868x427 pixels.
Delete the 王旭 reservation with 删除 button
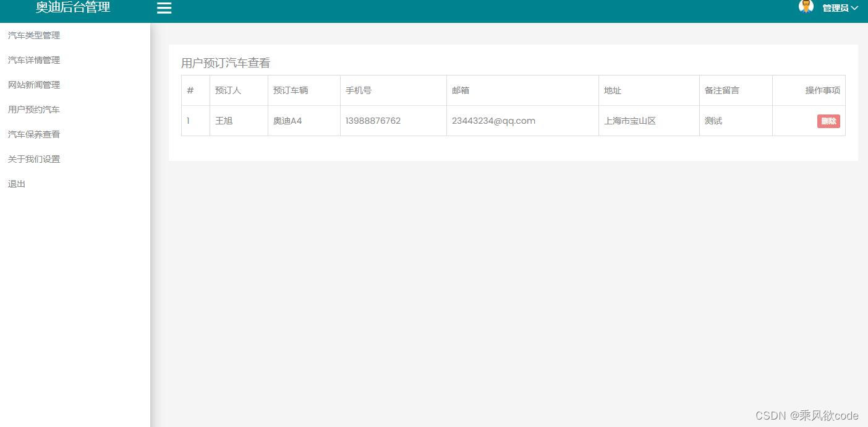click(828, 121)
